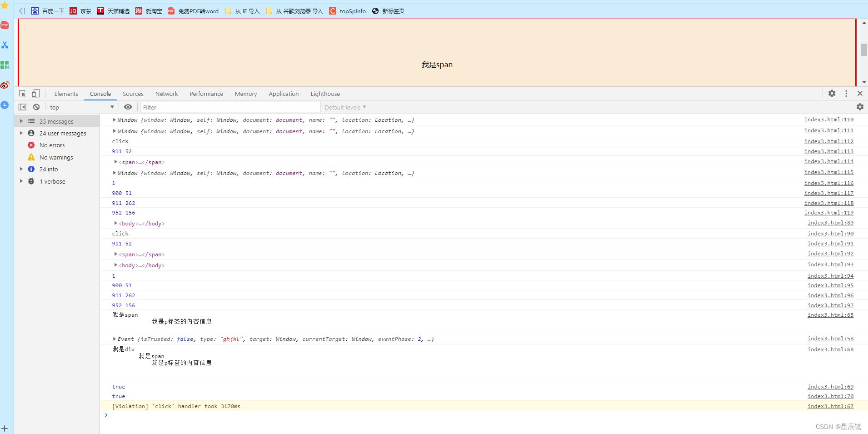Expand the body element logged at index3.html:89

[x=116, y=223]
